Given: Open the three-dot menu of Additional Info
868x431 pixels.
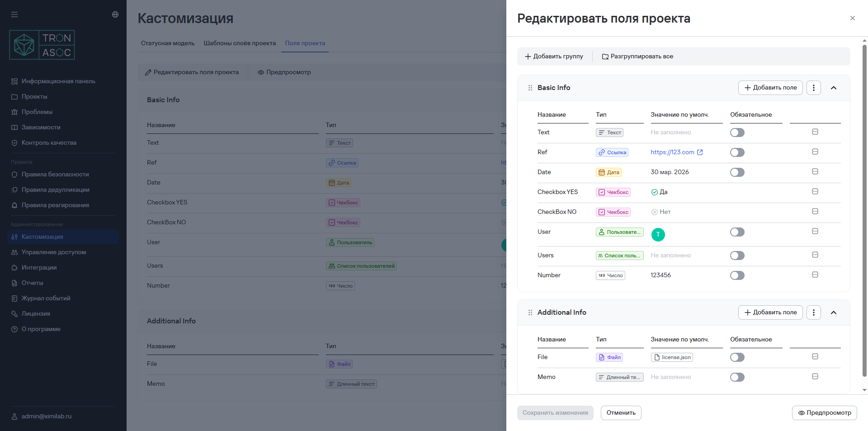Looking at the screenshot, I should 813,312.
